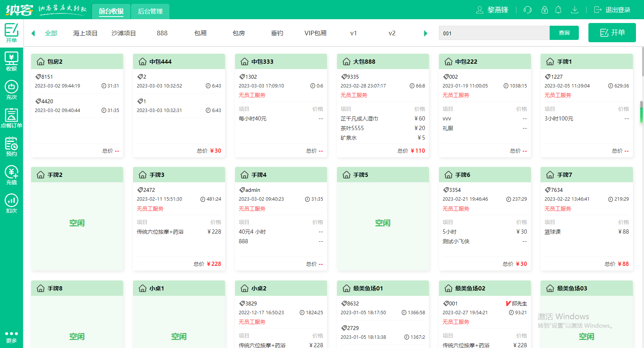Click the download icon in header
644x348 pixels.
[574, 10]
